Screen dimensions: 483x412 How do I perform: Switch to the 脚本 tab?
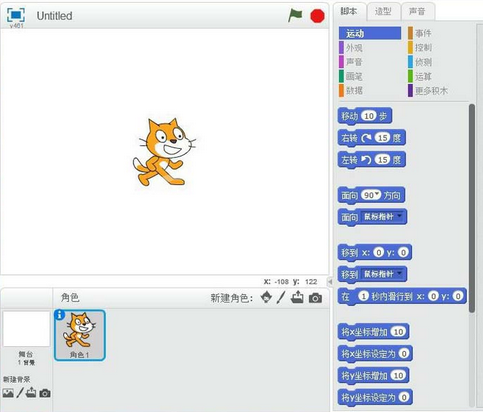(x=349, y=12)
